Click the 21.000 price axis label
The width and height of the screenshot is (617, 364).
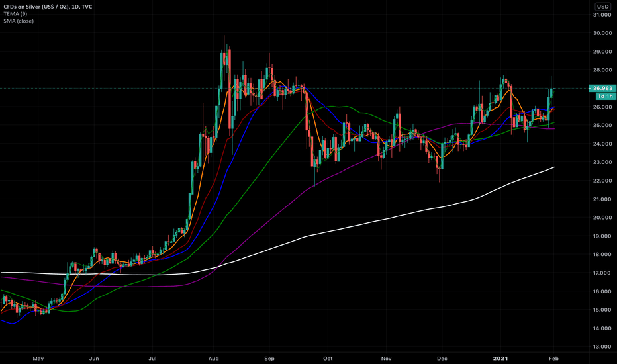602,199
